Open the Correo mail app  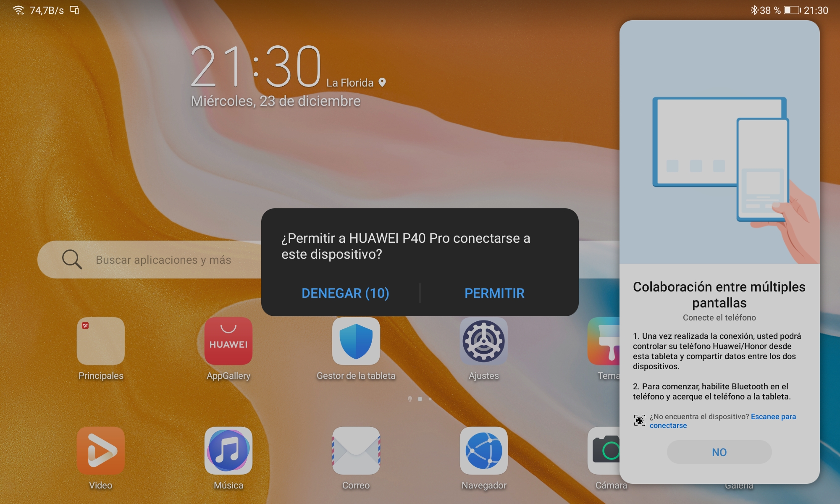(356, 451)
